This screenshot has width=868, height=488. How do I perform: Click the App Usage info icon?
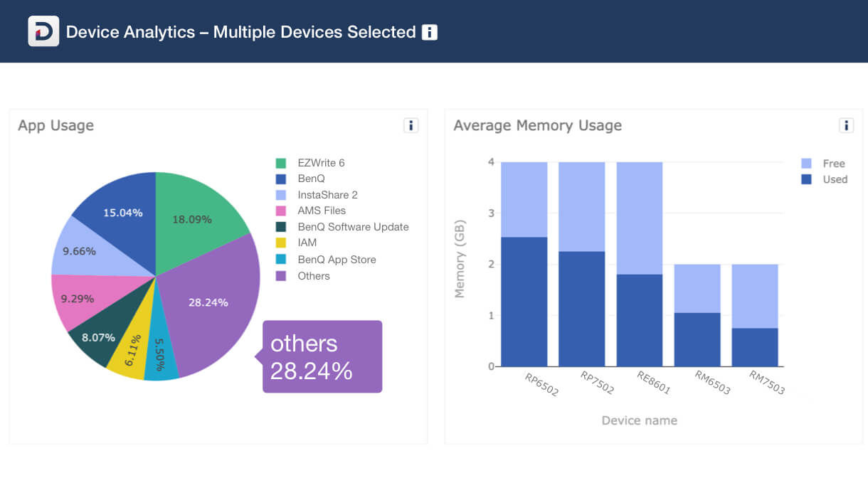tap(411, 126)
